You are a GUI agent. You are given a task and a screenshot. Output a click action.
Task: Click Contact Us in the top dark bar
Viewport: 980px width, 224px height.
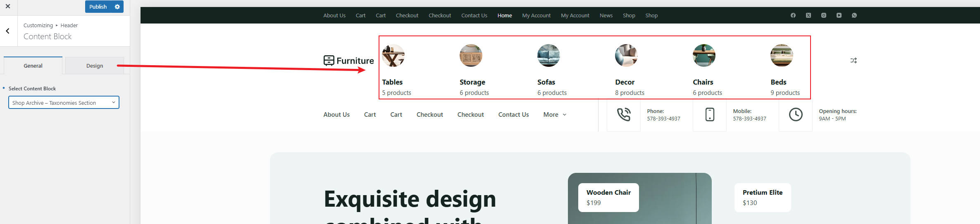coord(474,15)
